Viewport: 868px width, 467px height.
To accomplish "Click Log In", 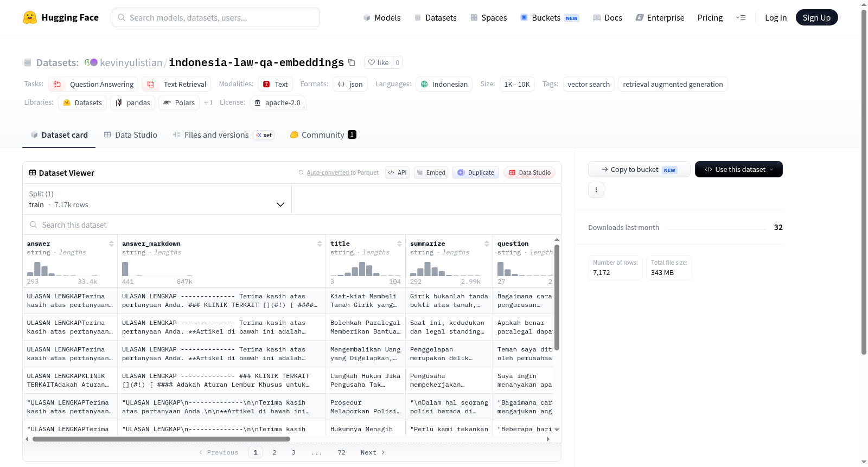I will pyautogui.click(x=776, y=17).
